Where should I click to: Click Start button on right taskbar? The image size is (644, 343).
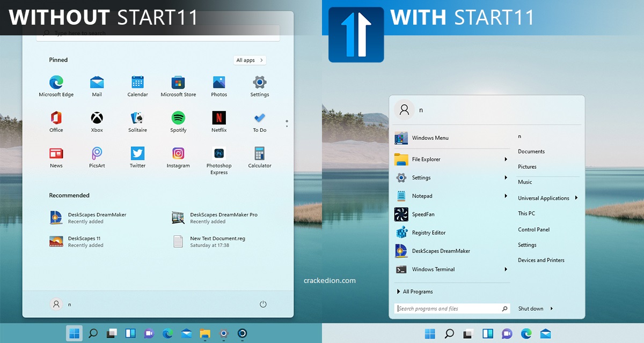point(430,334)
